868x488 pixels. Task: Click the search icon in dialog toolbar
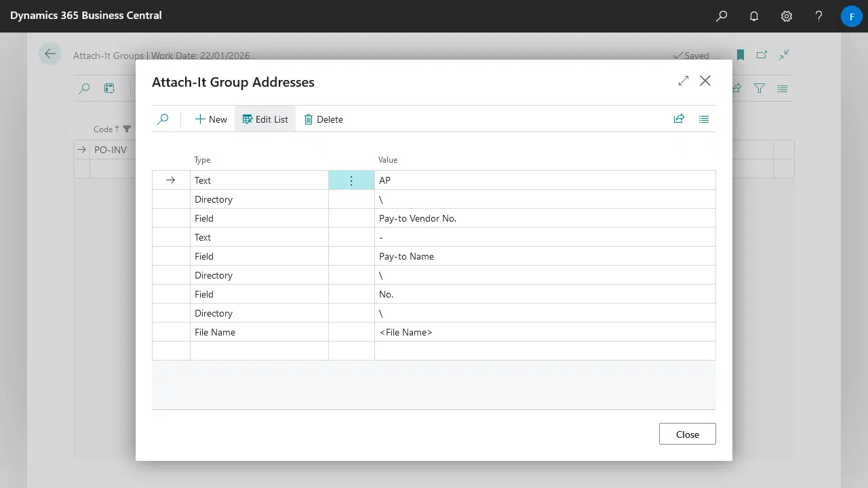tap(163, 119)
